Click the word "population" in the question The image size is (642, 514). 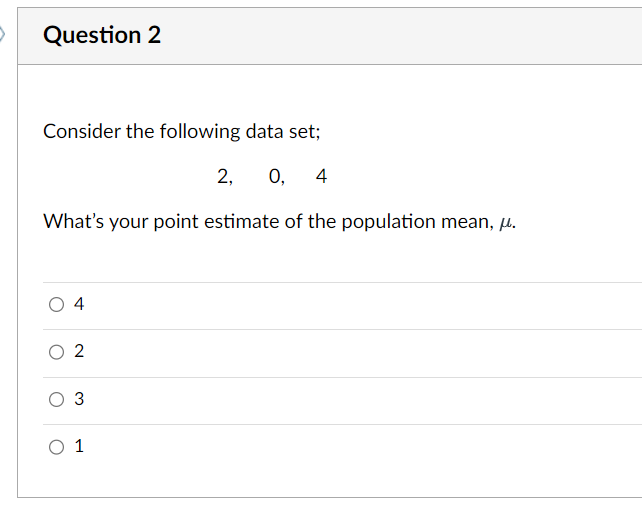[389, 222]
